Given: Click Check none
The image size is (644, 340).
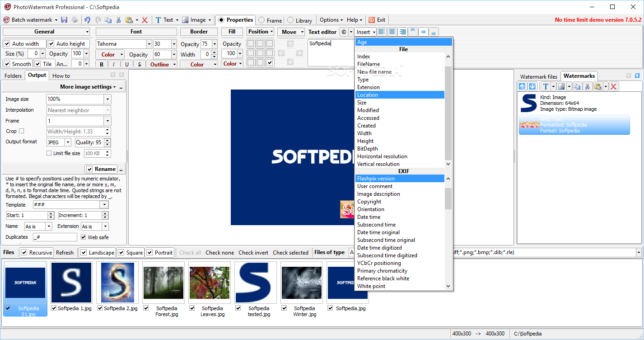Looking at the screenshot, I should 220,253.
